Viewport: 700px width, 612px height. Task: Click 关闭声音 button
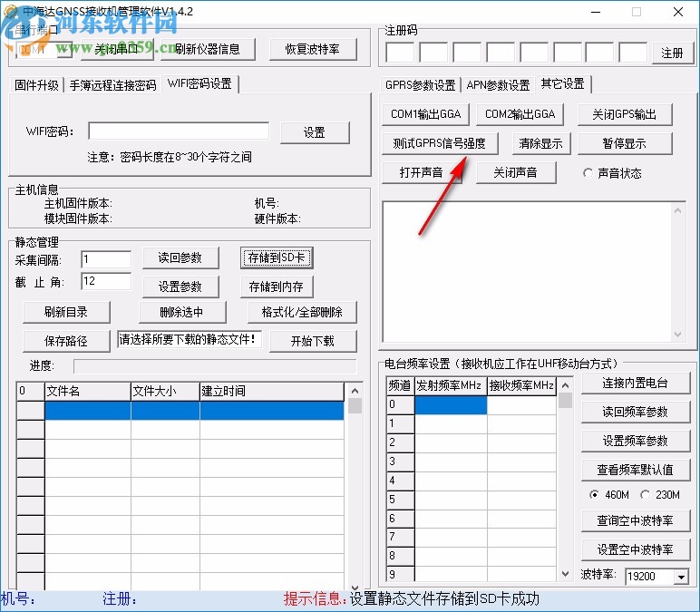point(516,172)
